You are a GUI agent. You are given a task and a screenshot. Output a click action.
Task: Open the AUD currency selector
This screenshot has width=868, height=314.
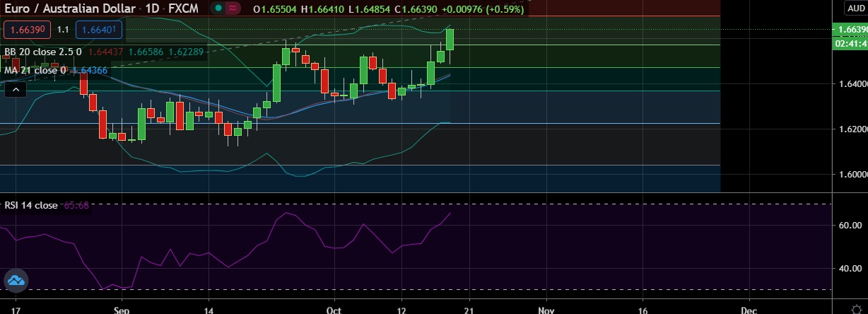(x=855, y=8)
